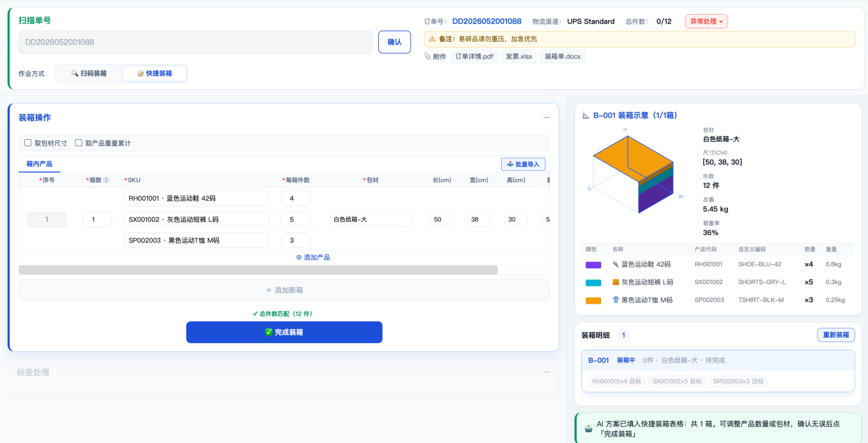Open SKU selector RH001001 蓝色运动鞋 42码
Screen dimensions: 868x443
click(197, 198)
